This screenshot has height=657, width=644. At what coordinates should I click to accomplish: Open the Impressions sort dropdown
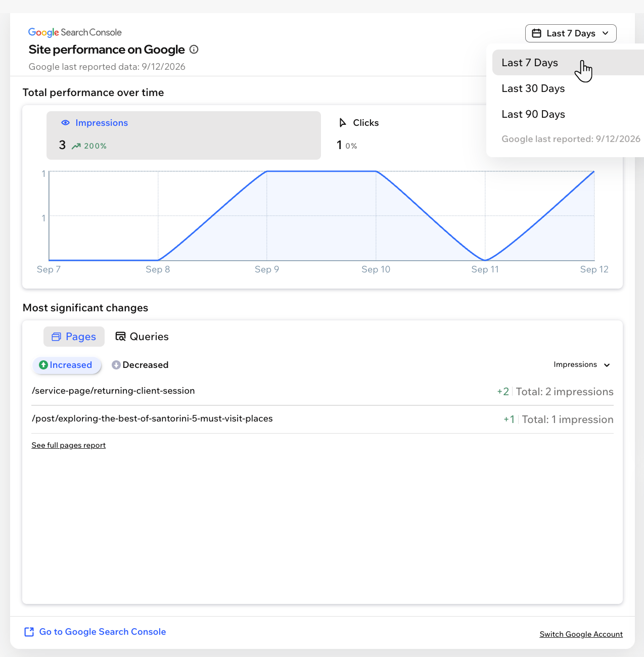[x=582, y=365]
